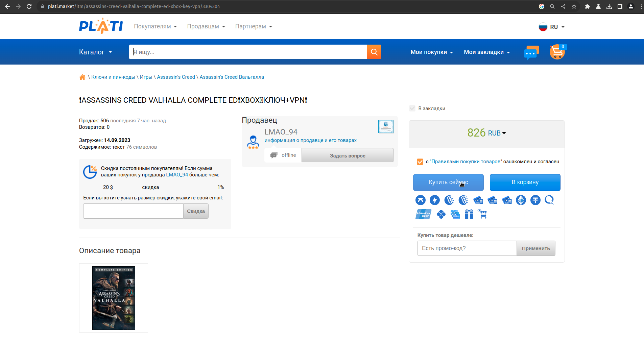Click the seller certificate icon

[386, 126]
